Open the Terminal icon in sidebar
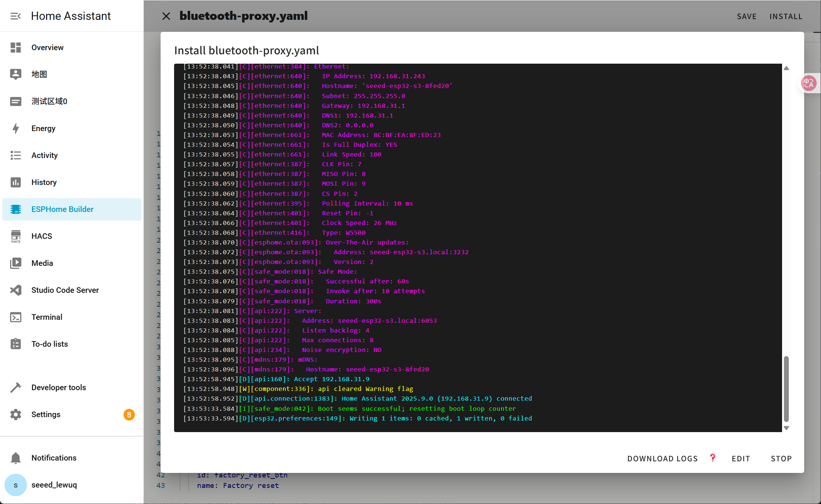Viewport: 821px width, 504px height. [15, 317]
